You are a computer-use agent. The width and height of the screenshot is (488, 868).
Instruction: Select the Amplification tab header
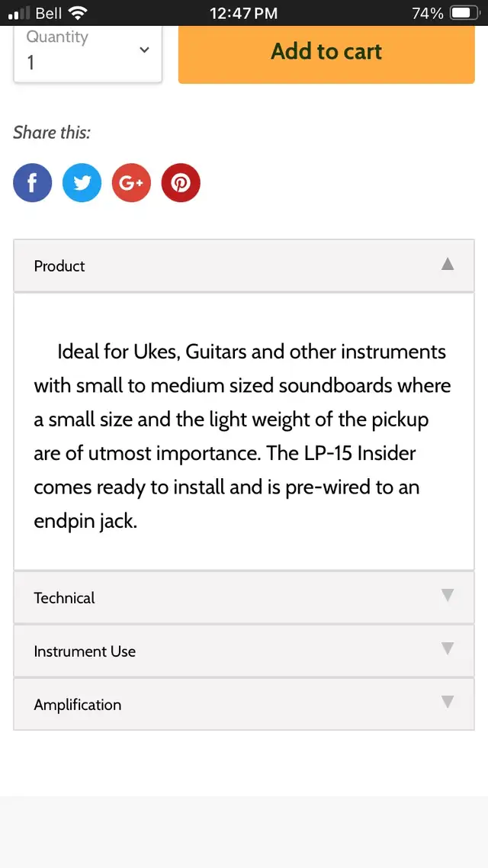click(x=78, y=705)
